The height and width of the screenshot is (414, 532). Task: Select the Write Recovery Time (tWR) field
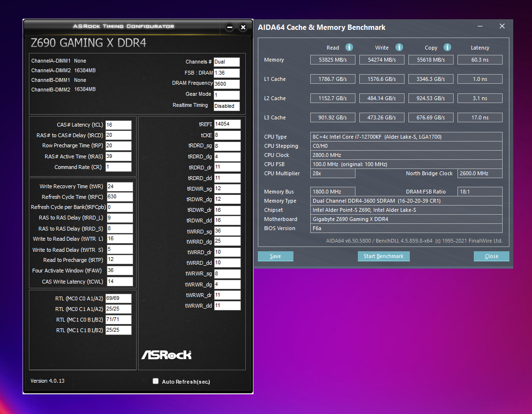point(120,186)
